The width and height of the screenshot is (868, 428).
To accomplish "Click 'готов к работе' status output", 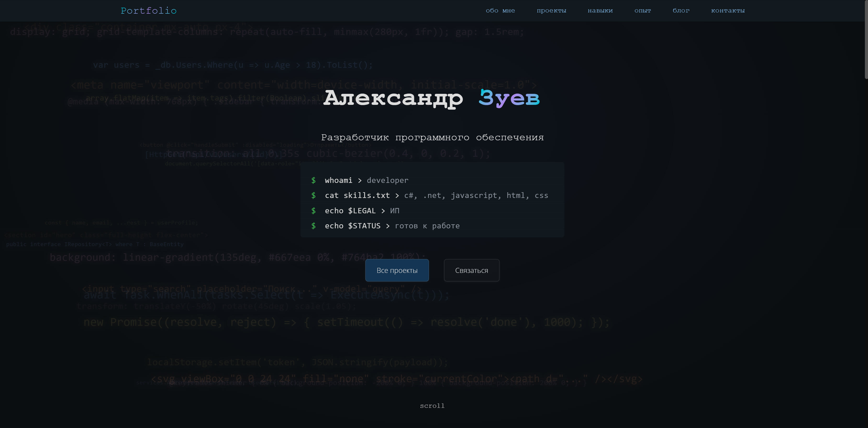I will click(427, 226).
